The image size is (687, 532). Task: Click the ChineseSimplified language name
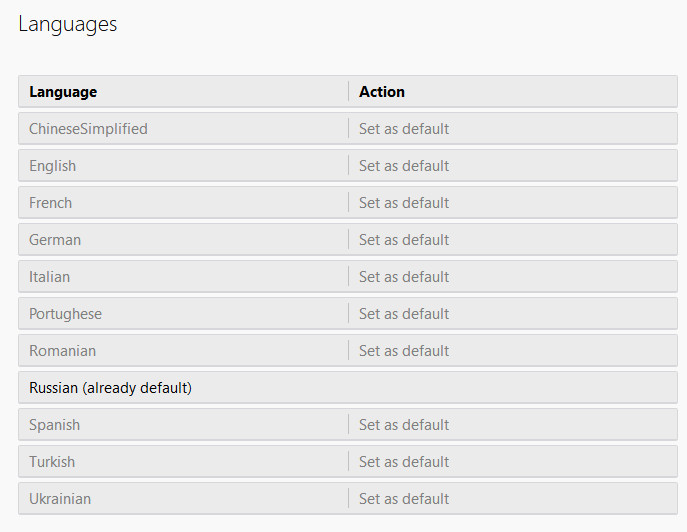pyautogui.click(x=88, y=129)
